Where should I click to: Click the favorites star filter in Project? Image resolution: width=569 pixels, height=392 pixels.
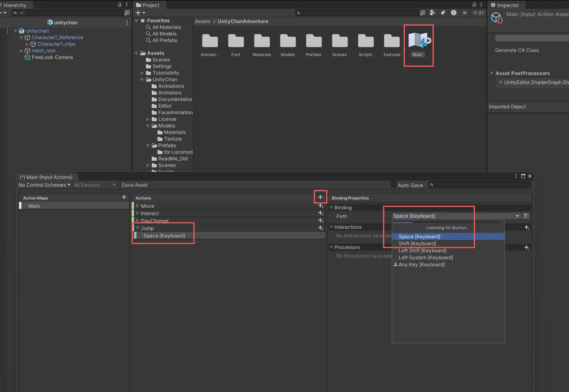(465, 13)
